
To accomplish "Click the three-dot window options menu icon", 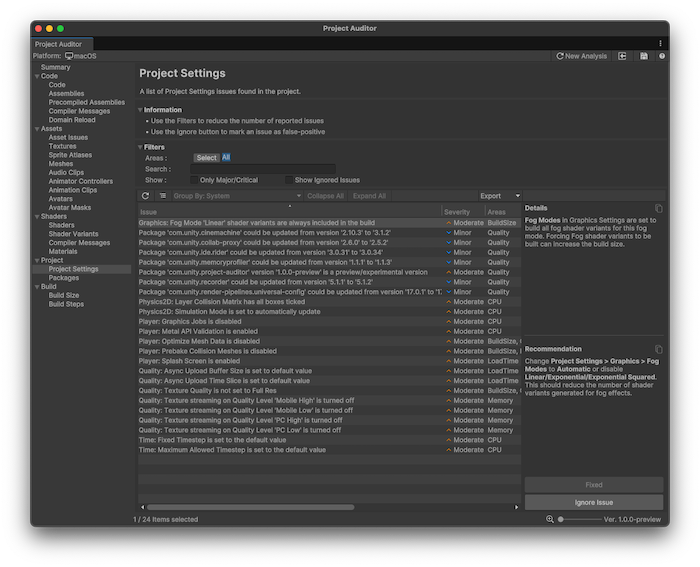I will point(660,44).
